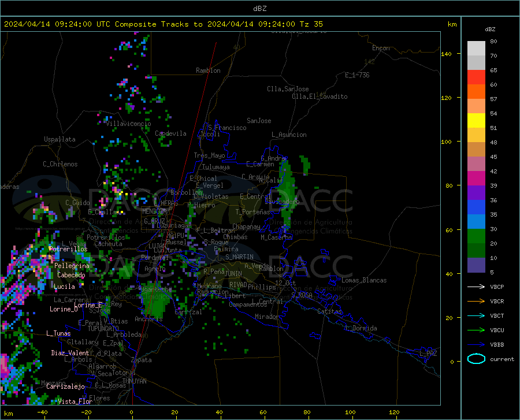This screenshot has height=420, width=520.
Task: Click the Potrerillos highlighted label
Action: [68, 249]
